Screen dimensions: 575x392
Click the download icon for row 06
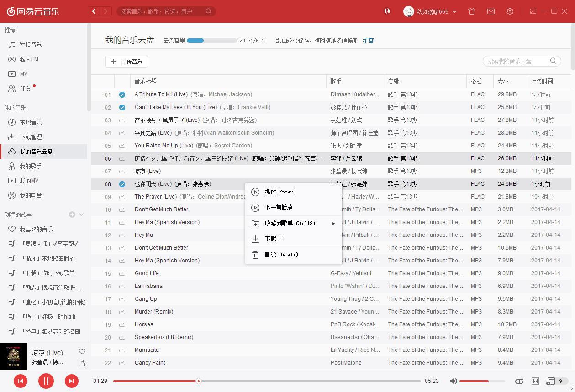(122, 158)
